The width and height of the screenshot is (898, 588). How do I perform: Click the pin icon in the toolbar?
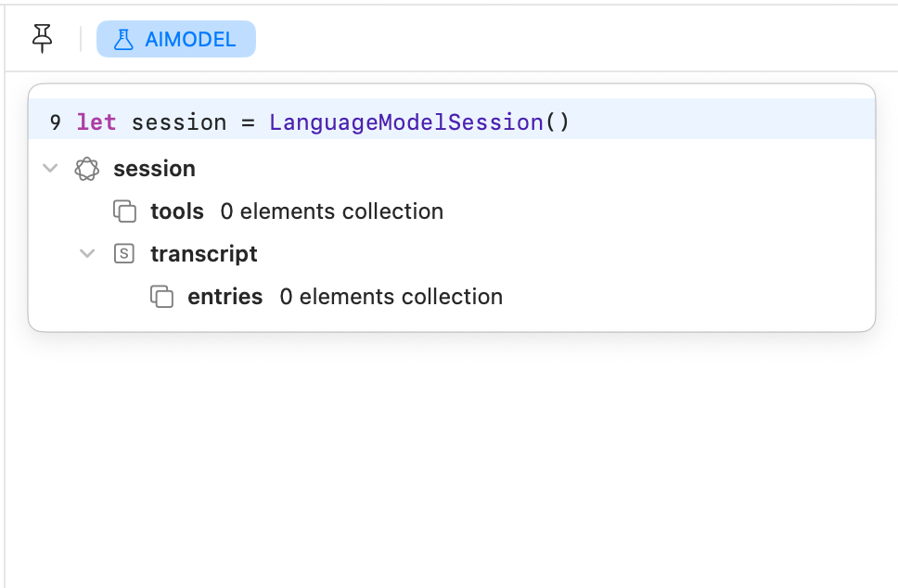coord(43,38)
